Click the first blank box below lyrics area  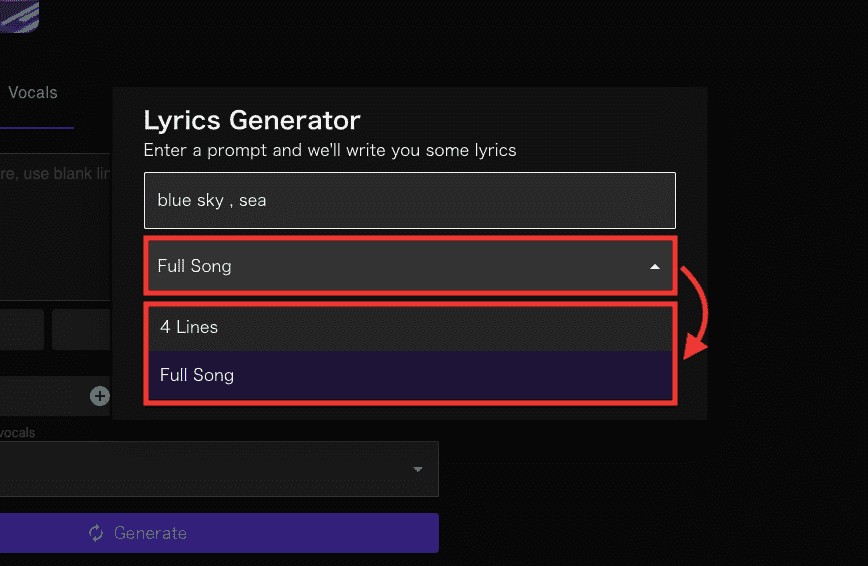click(x=22, y=330)
